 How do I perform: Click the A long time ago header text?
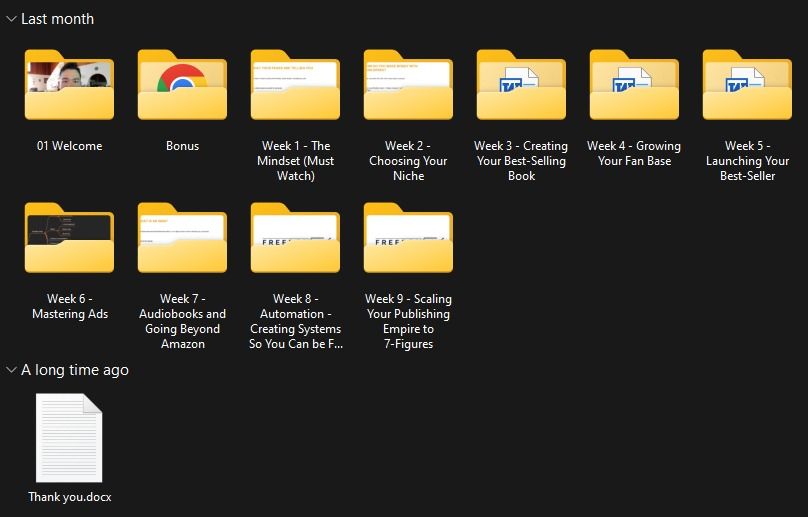[75, 371]
